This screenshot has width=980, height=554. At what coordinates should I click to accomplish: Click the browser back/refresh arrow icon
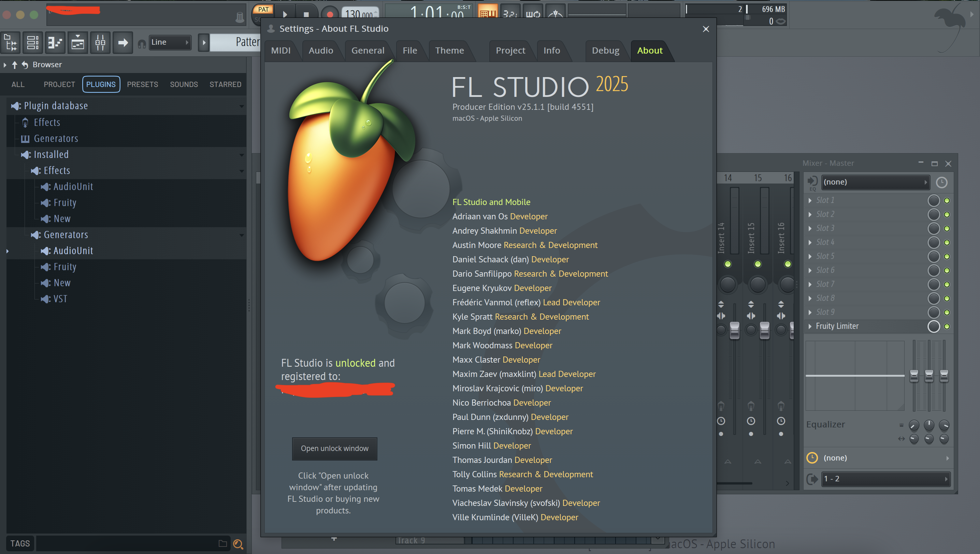25,65
